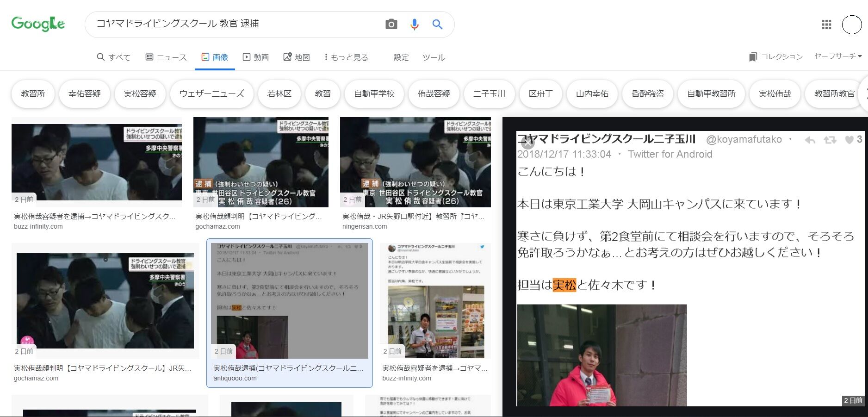Submit search with magnifier icon
868x417 pixels.
(x=437, y=25)
